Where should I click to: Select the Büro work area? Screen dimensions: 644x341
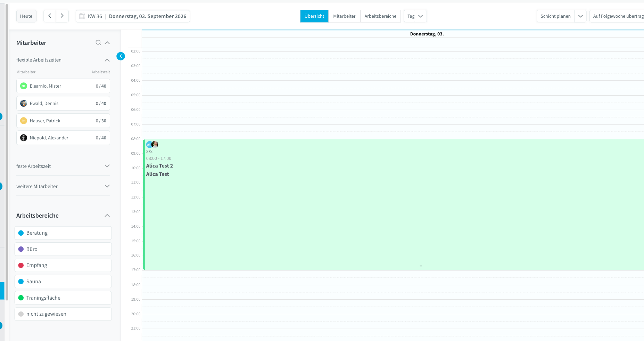(63, 249)
